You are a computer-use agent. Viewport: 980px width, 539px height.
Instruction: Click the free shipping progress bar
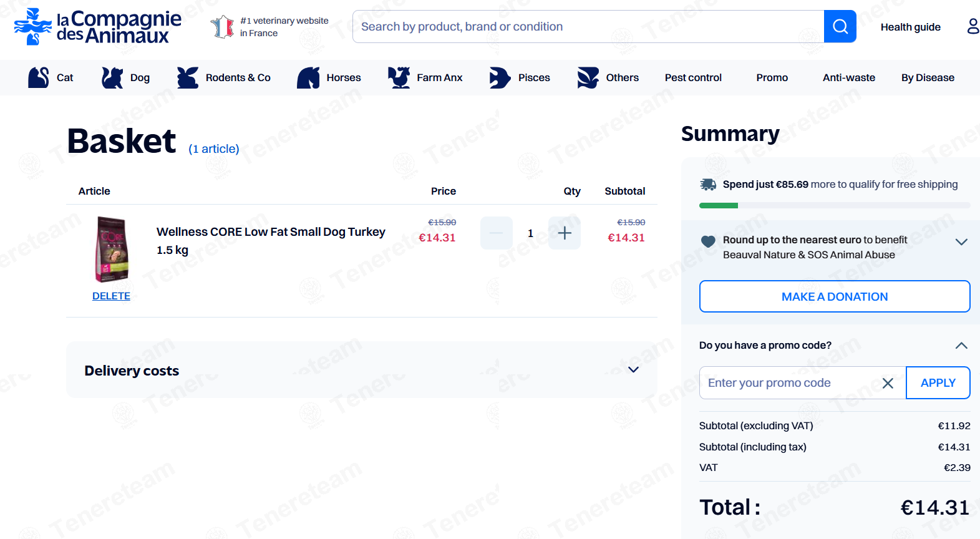coord(835,205)
